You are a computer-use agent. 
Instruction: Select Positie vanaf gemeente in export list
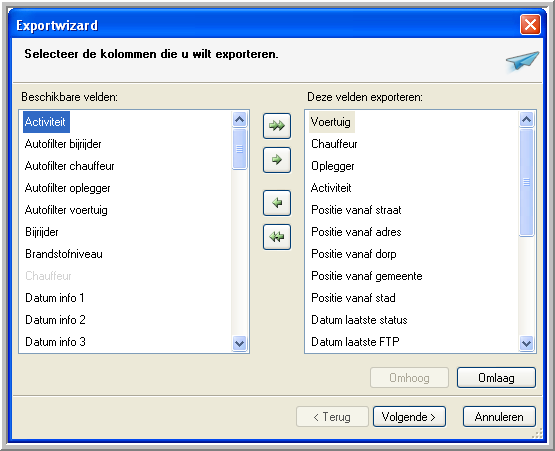(367, 276)
